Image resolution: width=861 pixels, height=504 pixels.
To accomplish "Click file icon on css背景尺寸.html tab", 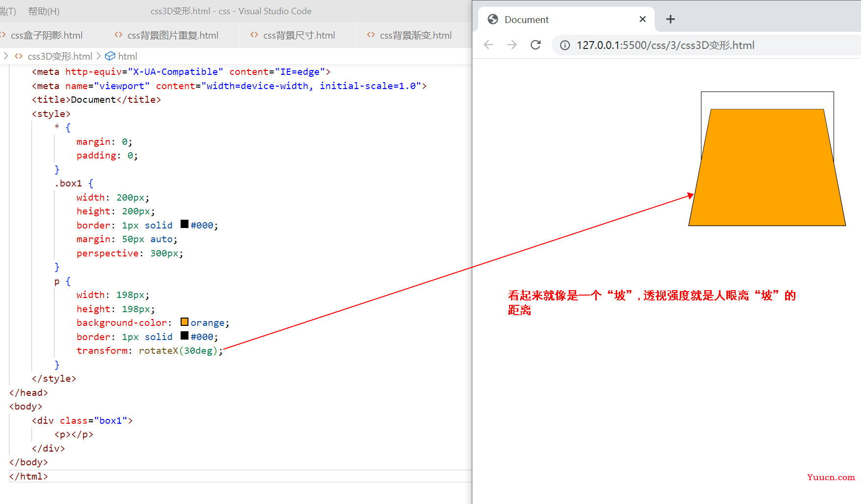I will [254, 35].
